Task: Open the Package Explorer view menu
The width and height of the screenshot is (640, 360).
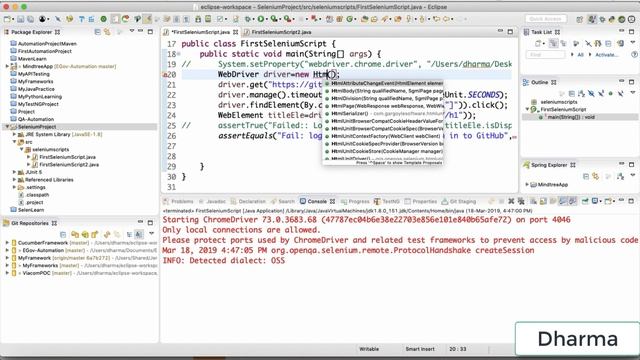Action: coord(131,31)
